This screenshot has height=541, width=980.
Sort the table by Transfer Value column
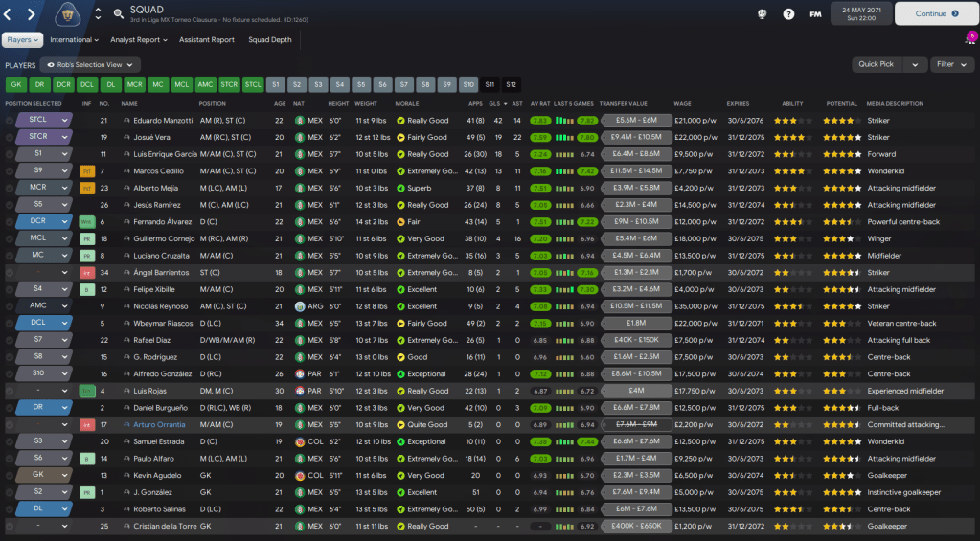[624, 104]
